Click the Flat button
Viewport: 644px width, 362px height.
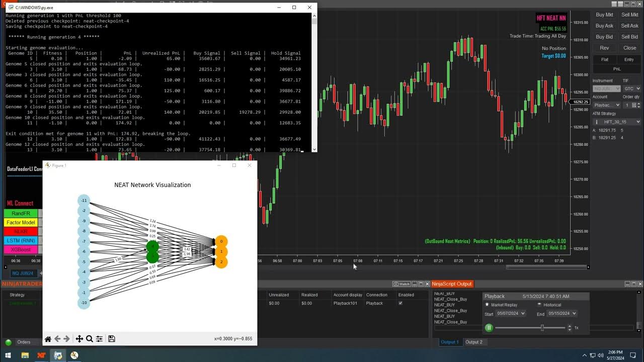604,59
